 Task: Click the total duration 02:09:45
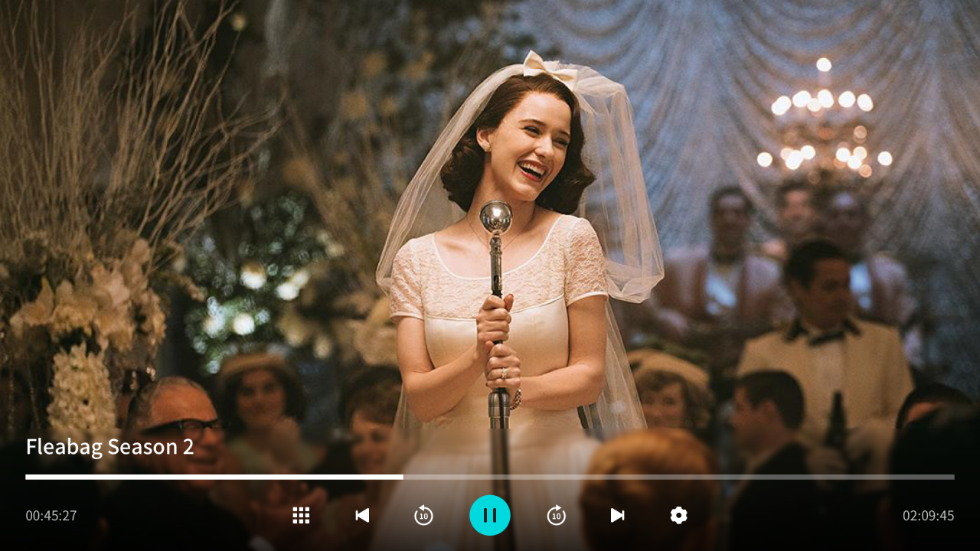[929, 516]
